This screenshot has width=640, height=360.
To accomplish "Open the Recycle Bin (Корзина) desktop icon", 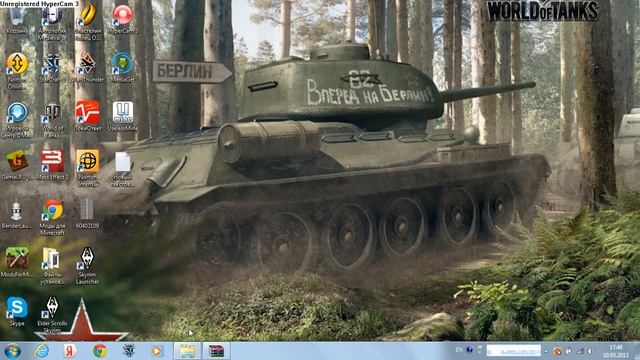I will coord(17,17).
